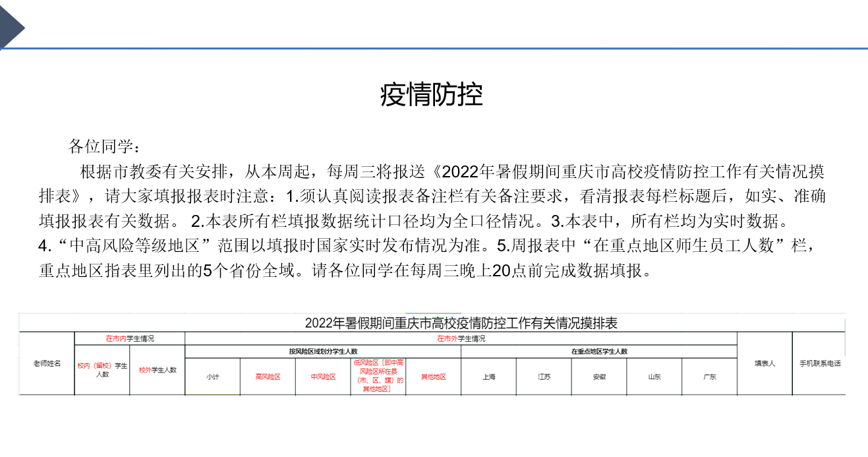Screen dimensions: 868x457
Task: Select the table title 2022年暑假期间重庆市高校疫情防控工作有关情况摸排表
Action: (461, 323)
